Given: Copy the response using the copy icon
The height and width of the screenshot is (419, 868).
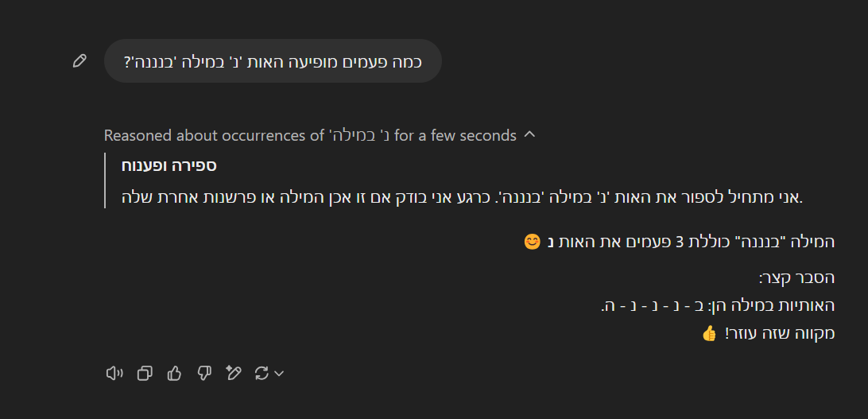Looking at the screenshot, I should pyautogui.click(x=145, y=373).
